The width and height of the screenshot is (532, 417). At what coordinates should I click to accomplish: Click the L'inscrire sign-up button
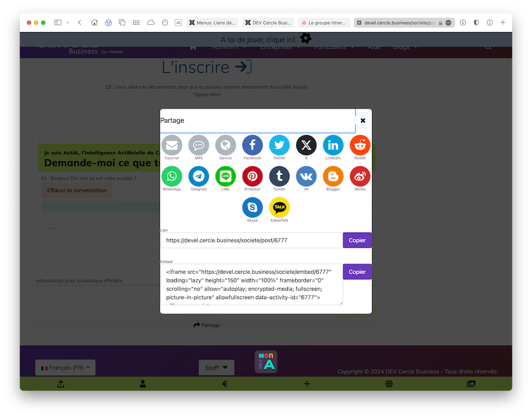tap(207, 67)
